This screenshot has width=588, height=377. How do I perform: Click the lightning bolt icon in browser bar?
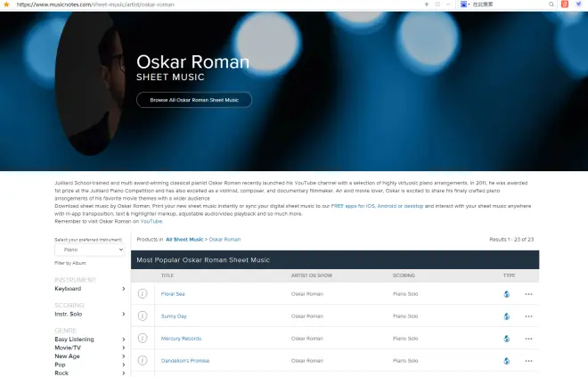pyautogui.click(x=427, y=4)
